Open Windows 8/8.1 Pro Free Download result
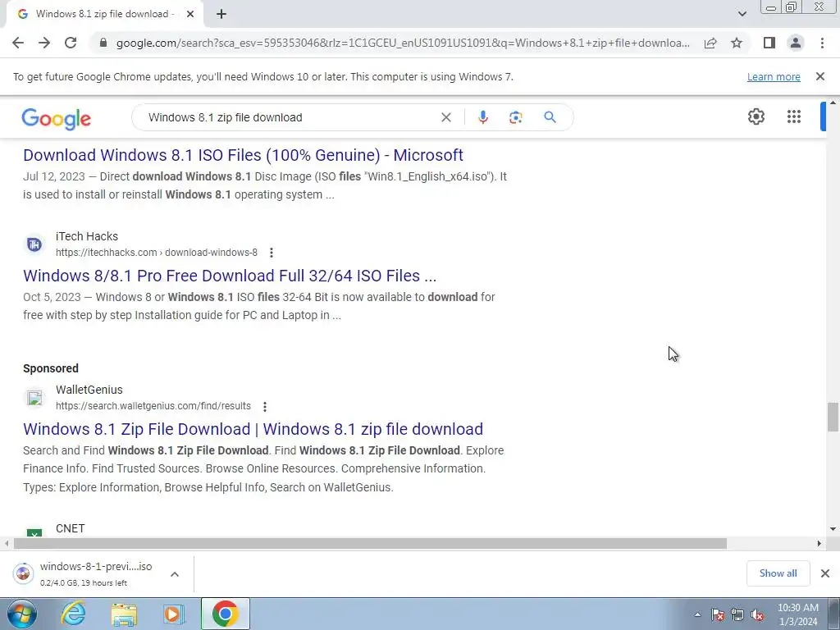The width and height of the screenshot is (840, 630). pos(230,276)
